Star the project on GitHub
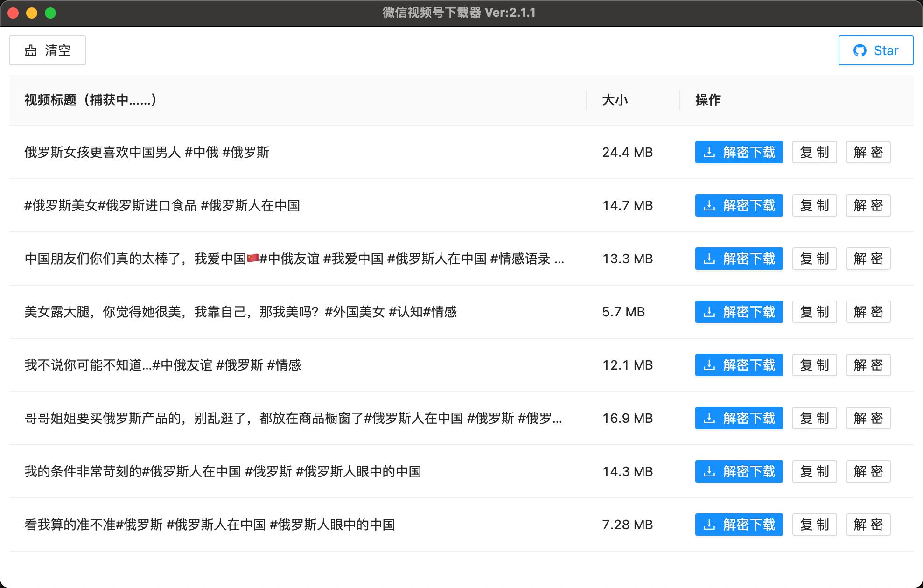 (876, 50)
